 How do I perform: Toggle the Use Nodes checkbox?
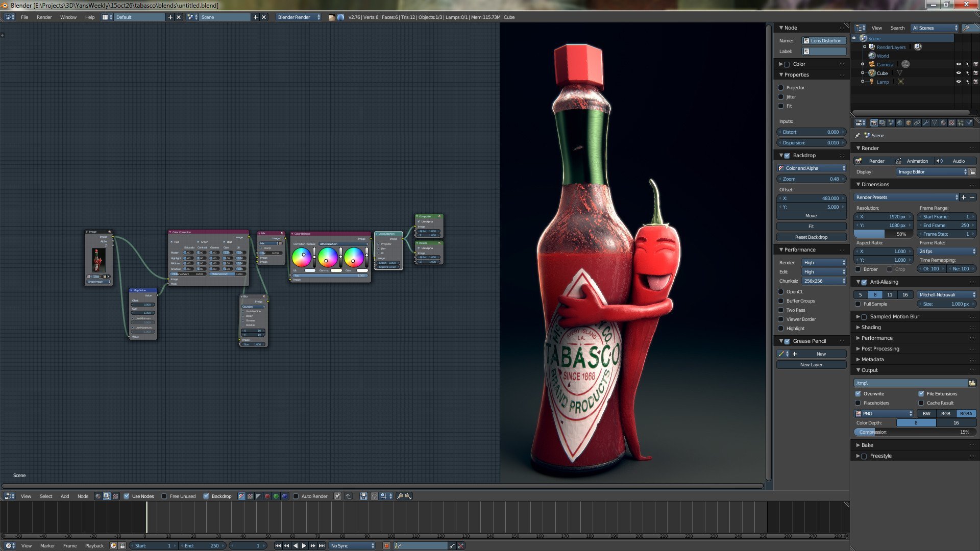[127, 496]
